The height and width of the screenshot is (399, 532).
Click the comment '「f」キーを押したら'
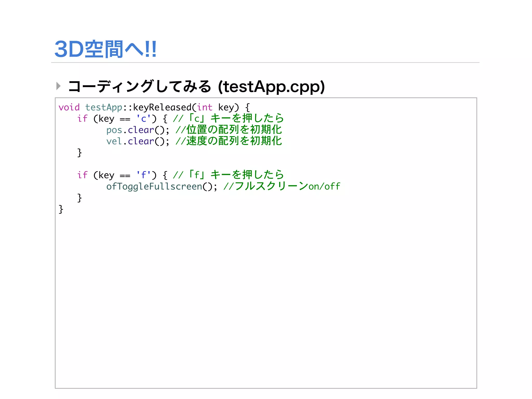coord(236,175)
